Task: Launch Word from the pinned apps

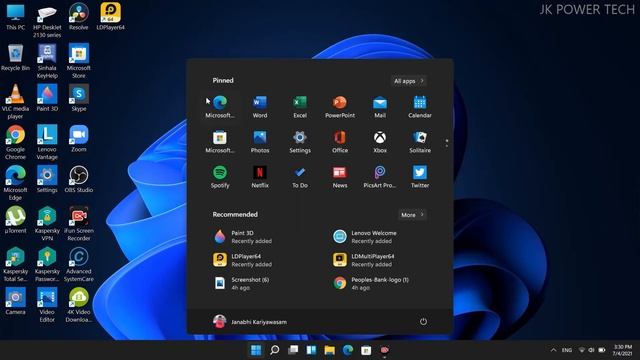Action: point(260,107)
